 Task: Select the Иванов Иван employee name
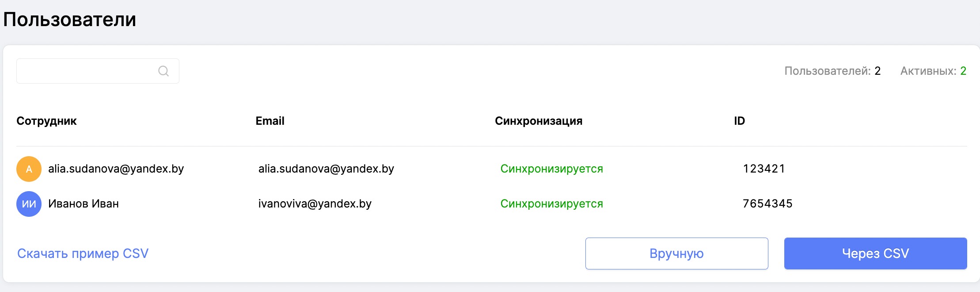[84, 204]
